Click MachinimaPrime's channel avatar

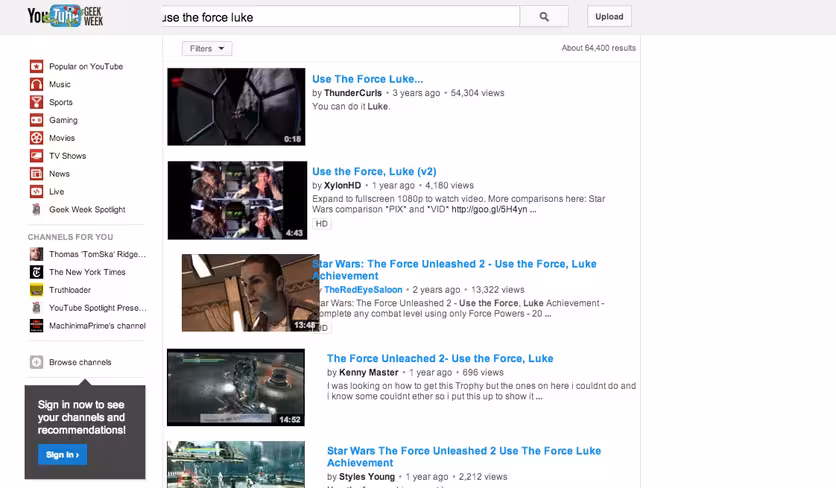coord(36,325)
